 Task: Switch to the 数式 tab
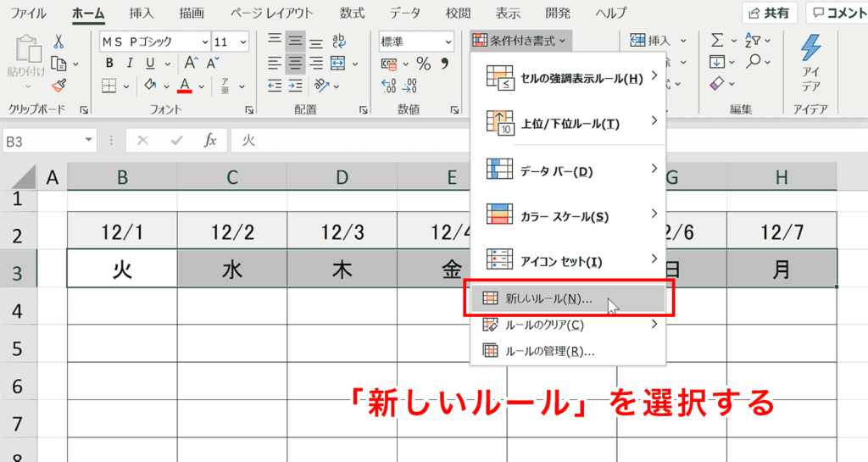tap(352, 13)
